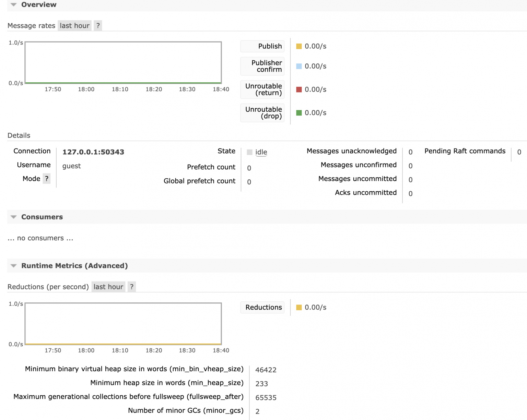This screenshot has height=420, width=527.
Task: Click the blue Publisher confirm color indicator
Action: 299,66
